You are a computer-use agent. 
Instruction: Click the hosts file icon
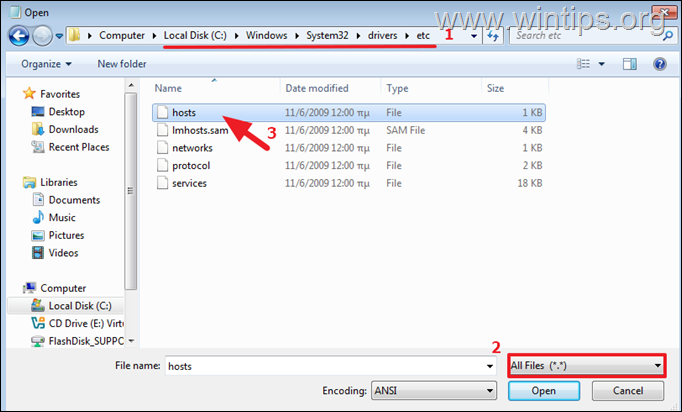click(x=162, y=112)
